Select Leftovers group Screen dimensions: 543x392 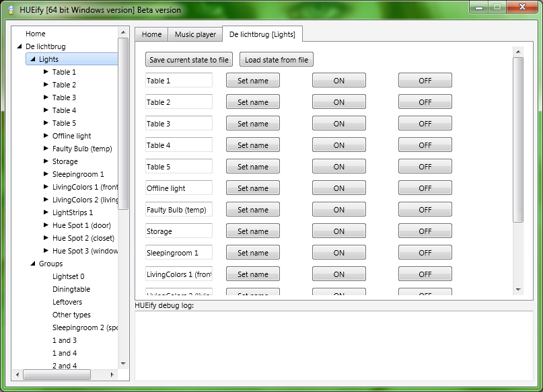67,302
